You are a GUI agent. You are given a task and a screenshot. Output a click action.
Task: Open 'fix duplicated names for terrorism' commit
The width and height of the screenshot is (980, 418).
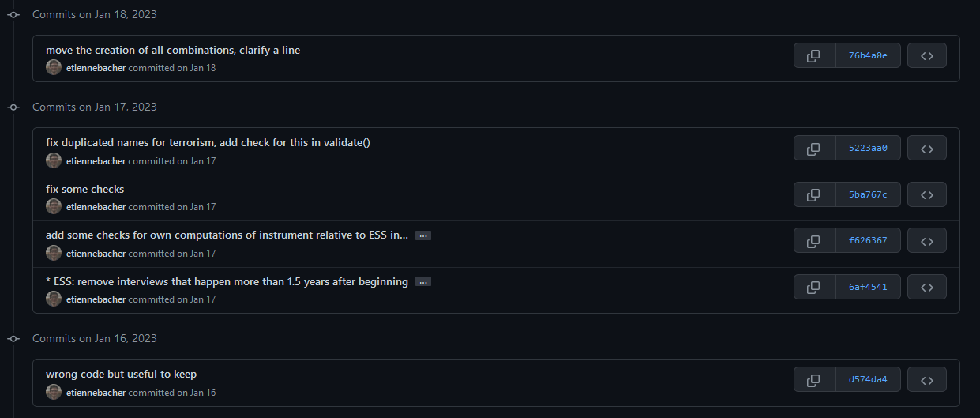[208, 142]
